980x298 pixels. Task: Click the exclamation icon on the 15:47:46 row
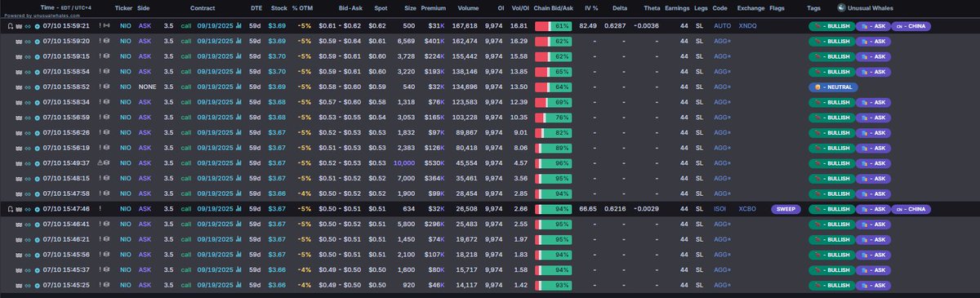coord(100,208)
